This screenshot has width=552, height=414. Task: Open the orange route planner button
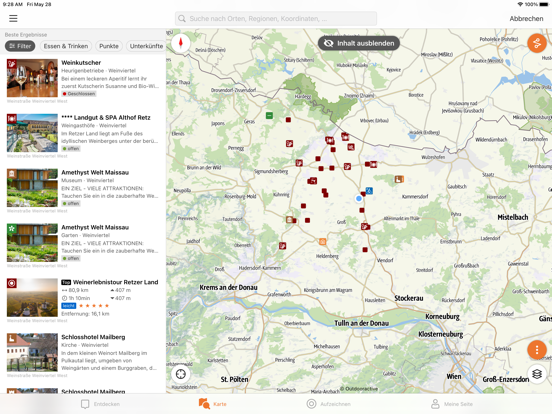coord(537,43)
